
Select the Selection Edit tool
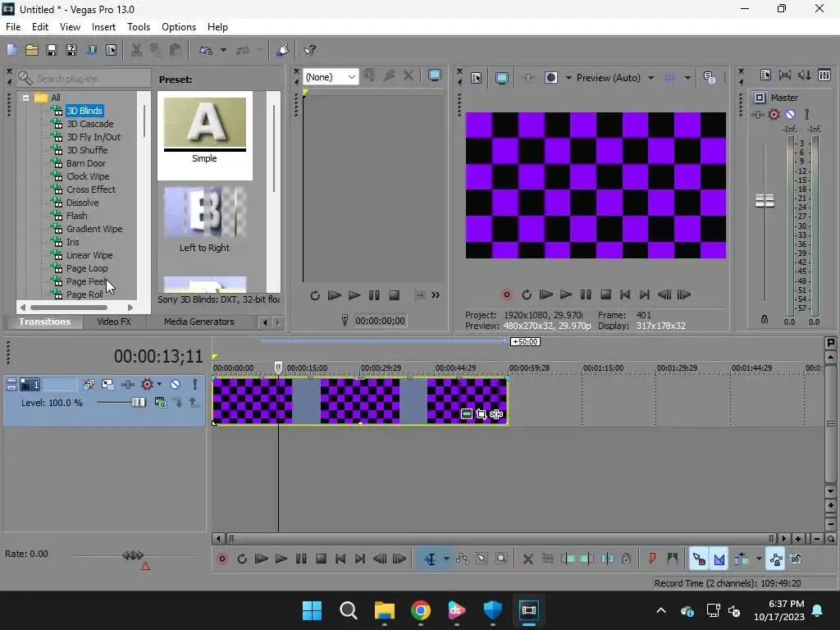tap(482, 559)
